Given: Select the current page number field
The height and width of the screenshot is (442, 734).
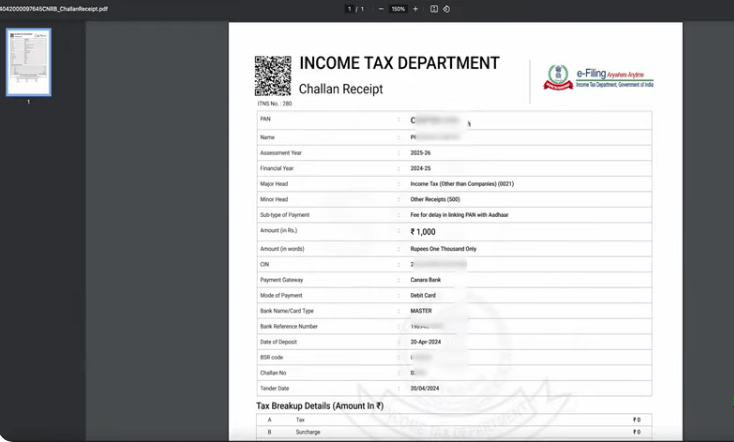Looking at the screenshot, I should tap(349, 9).
